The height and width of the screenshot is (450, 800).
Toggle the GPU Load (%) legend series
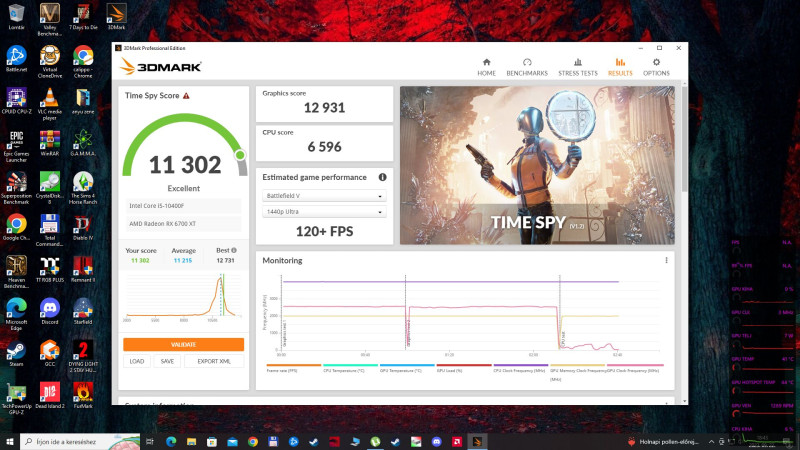tap(464, 368)
